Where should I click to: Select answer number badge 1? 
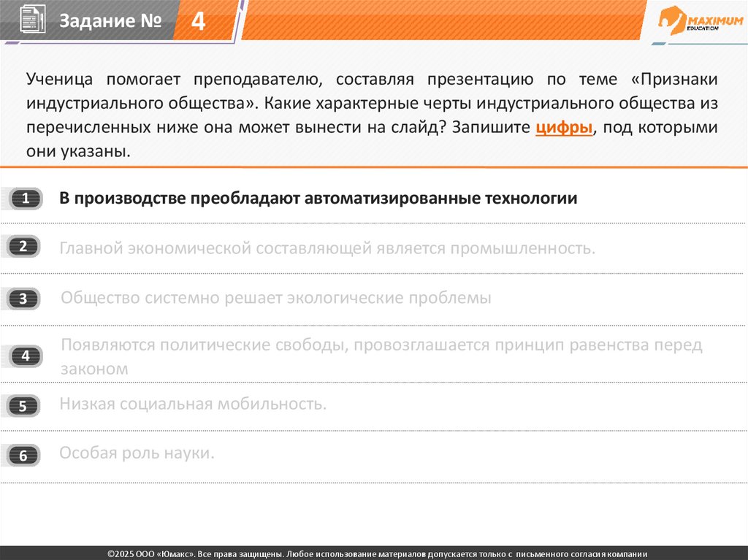[x=26, y=199]
